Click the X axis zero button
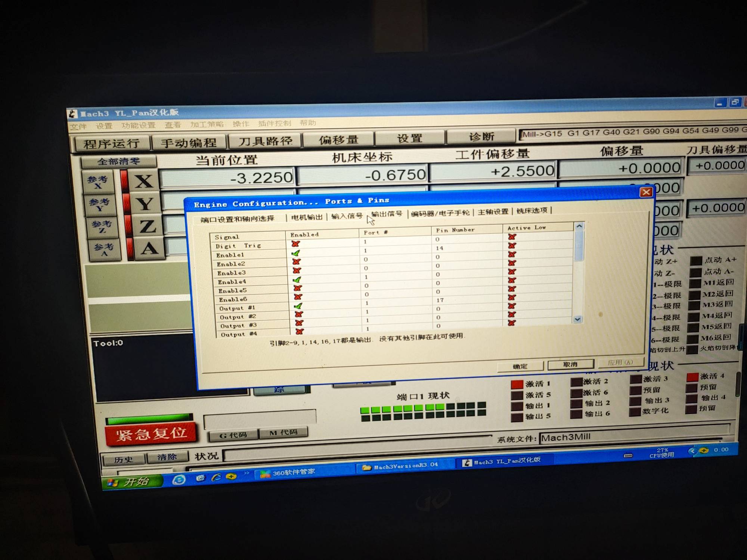Image resolution: width=747 pixels, height=560 pixels. coord(144,182)
